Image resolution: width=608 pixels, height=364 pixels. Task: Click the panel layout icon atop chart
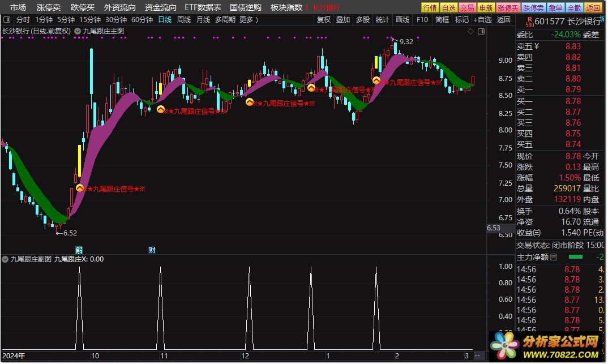coord(481,31)
